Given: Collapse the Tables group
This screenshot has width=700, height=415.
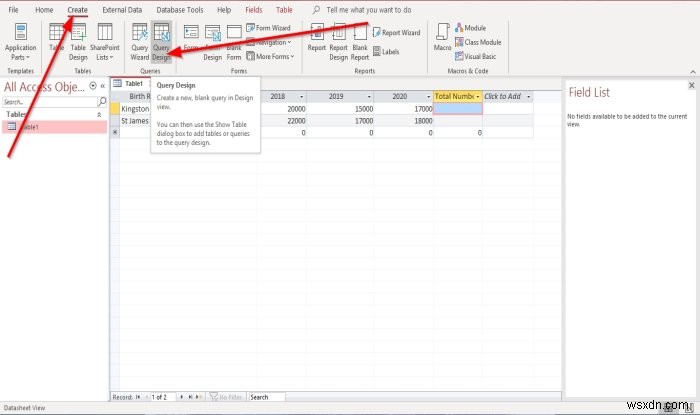Looking at the screenshot, I should (x=99, y=115).
